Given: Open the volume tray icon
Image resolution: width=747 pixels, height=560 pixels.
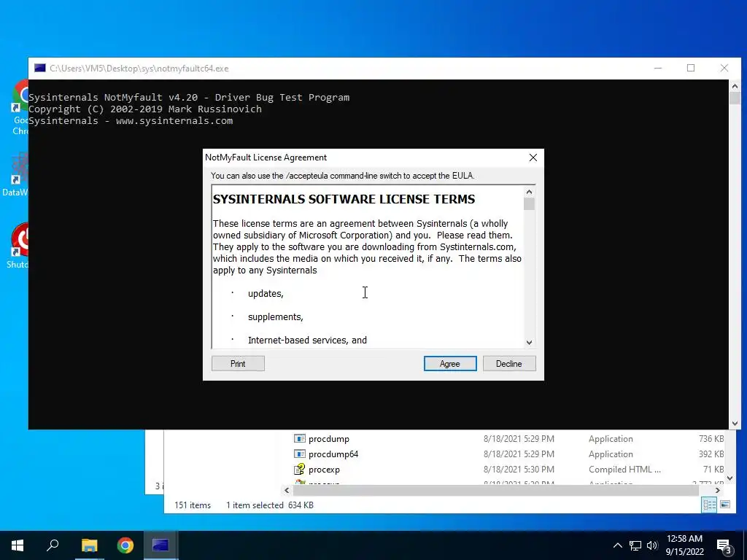Looking at the screenshot, I should (x=652, y=545).
